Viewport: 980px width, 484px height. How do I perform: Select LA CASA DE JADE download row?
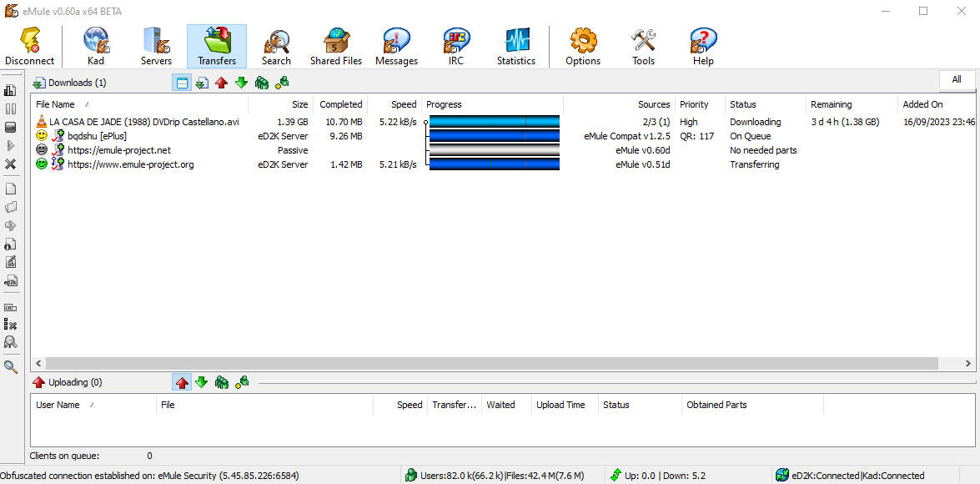point(503,122)
